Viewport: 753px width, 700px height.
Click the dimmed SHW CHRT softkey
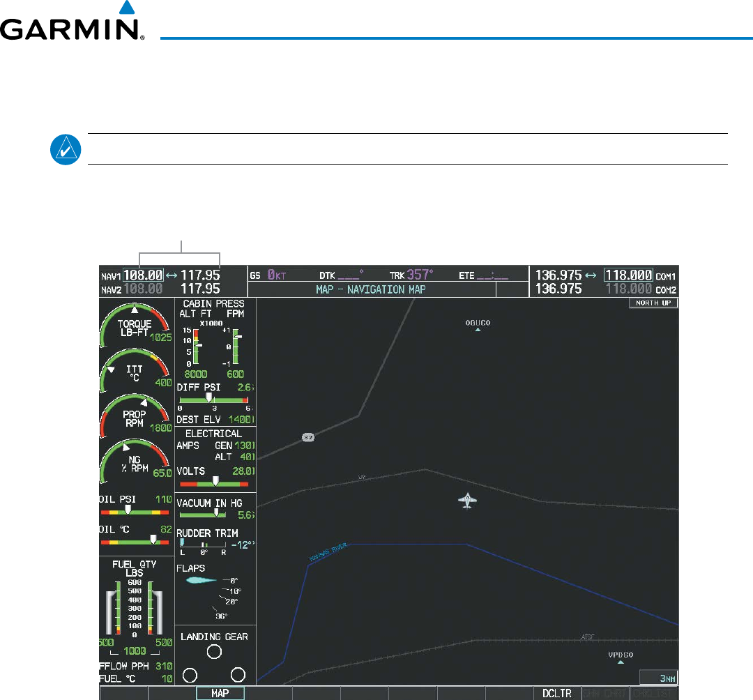605,693
